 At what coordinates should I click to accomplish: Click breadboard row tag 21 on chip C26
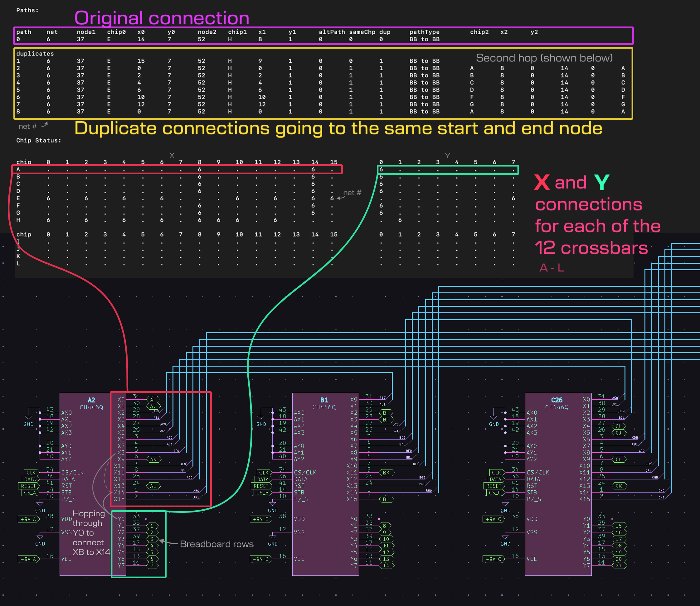click(x=619, y=566)
